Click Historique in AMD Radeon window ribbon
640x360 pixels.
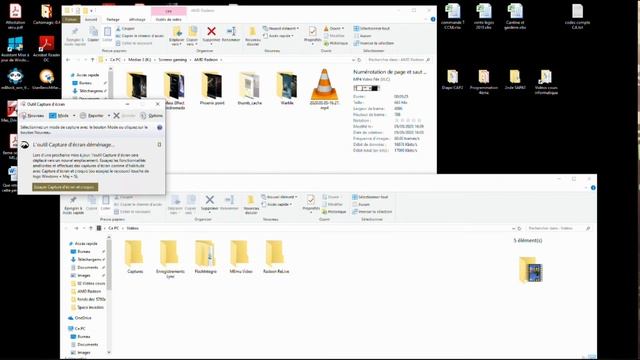(x=336, y=43)
